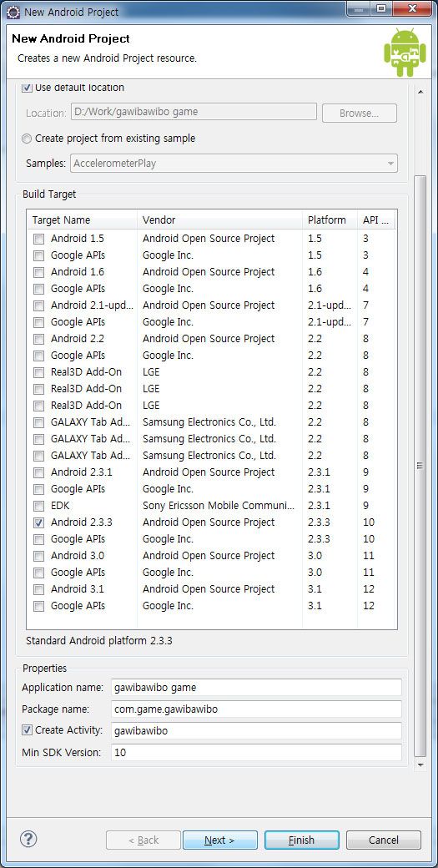Screen dimensions: 438x868
Task: Sort by Vendor column header
Action: tap(219, 220)
